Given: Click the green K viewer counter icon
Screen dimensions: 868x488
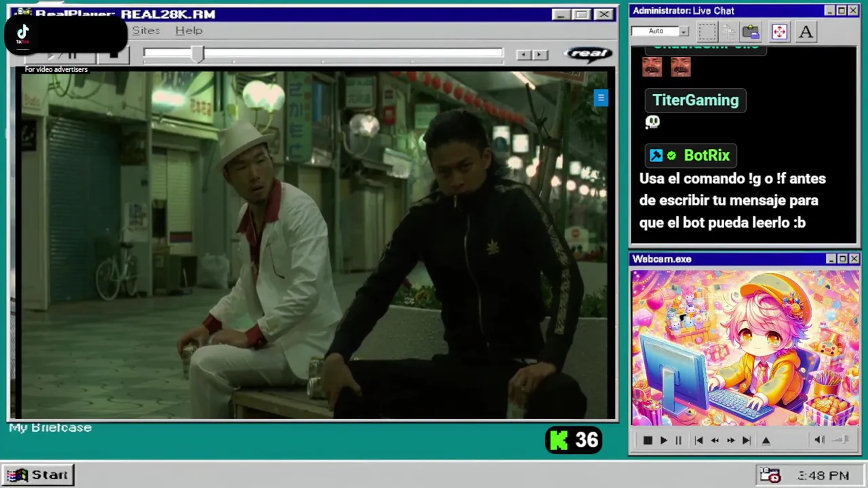Looking at the screenshot, I should (558, 441).
